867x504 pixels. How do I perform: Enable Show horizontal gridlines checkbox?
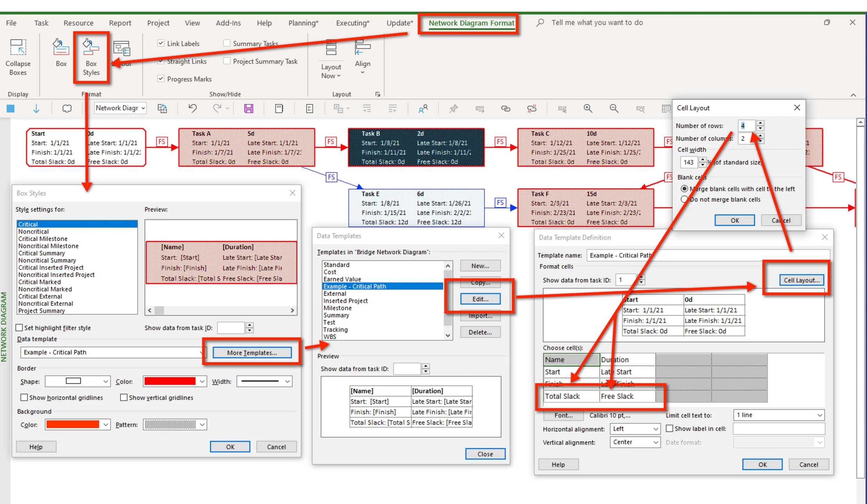coord(24,397)
